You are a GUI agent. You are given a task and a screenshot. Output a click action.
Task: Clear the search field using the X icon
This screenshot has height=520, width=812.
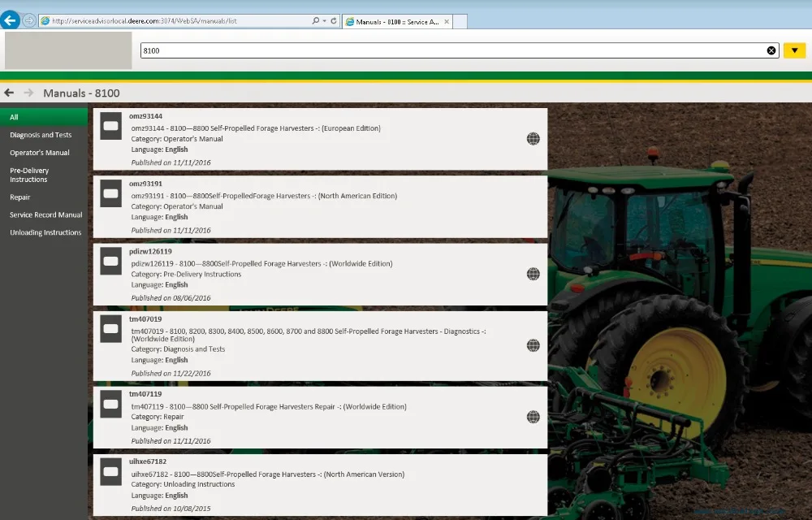pos(771,50)
